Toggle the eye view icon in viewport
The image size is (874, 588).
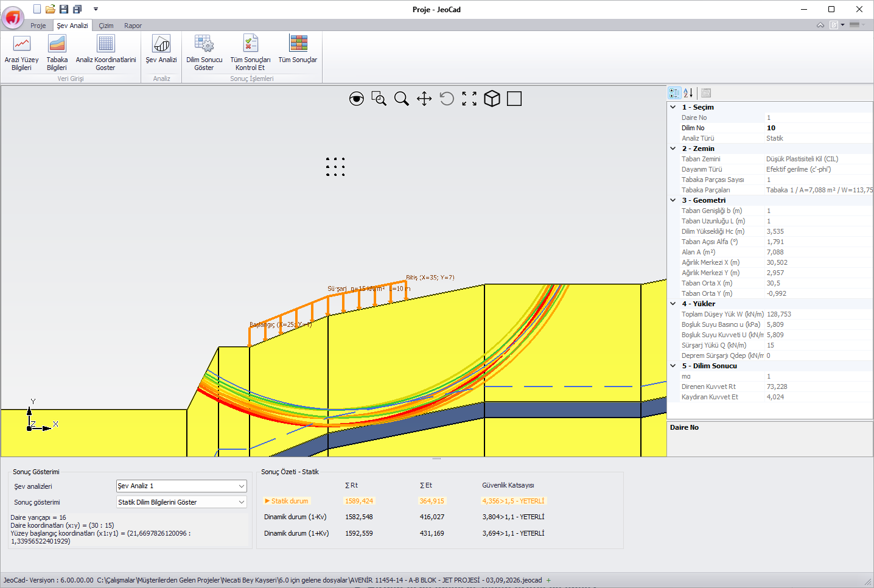[357, 99]
